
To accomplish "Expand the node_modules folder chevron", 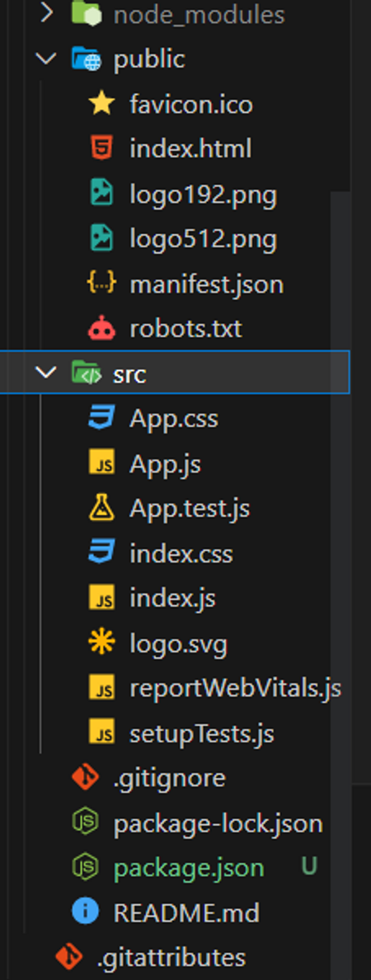I will [x=46, y=13].
